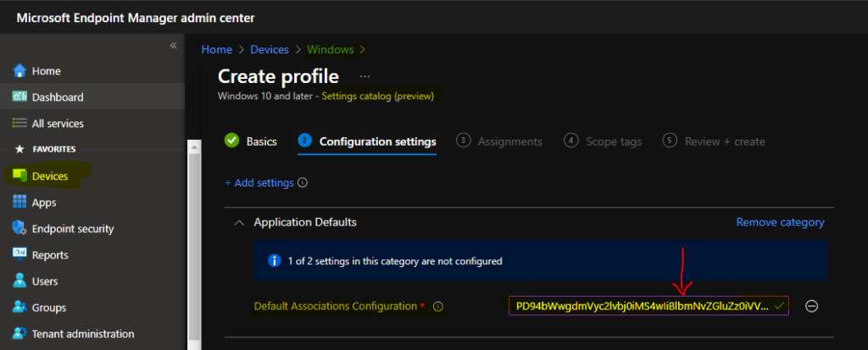This screenshot has width=868, height=350.
Task: Click the Home breadcrumb link
Action: tap(216, 50)
